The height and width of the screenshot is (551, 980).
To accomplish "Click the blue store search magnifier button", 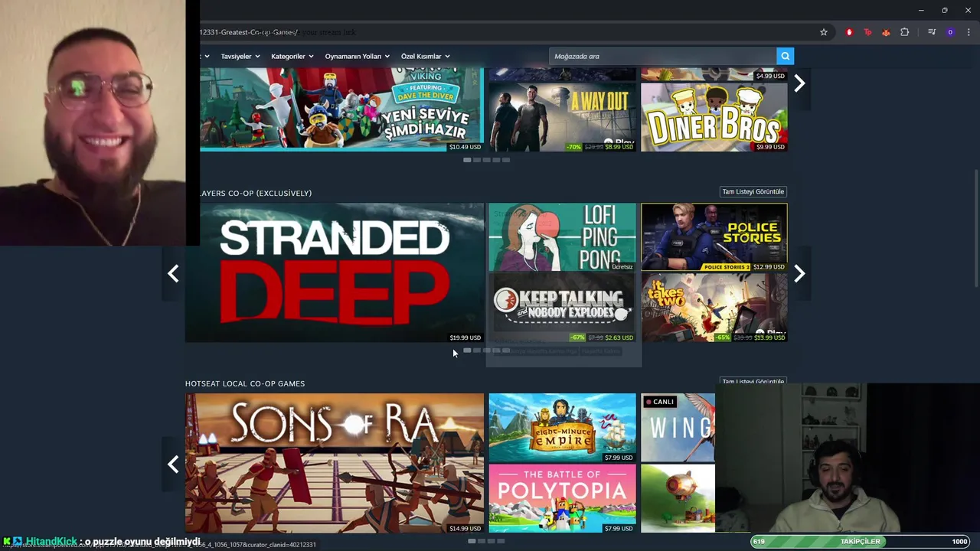I will (x=785, y=56).
